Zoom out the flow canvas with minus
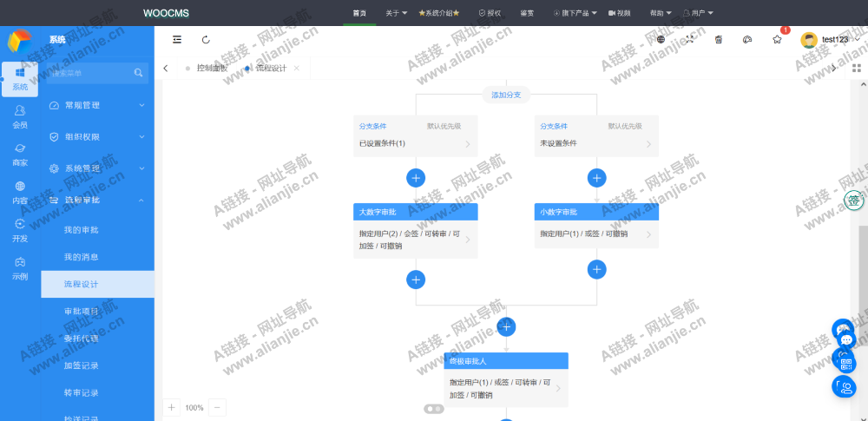This screenshot has width=868, height=421. (x=217, y=408)
